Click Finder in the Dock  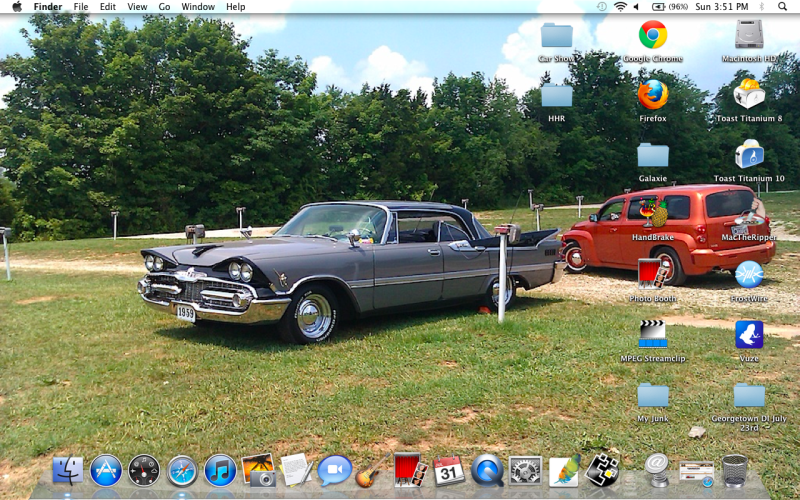click(68, 470)
